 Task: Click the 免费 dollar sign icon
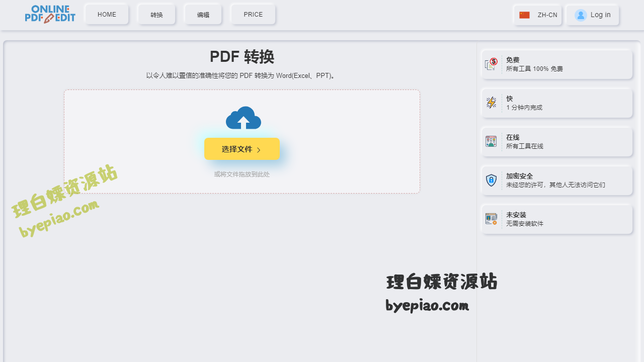coord(491,64)
